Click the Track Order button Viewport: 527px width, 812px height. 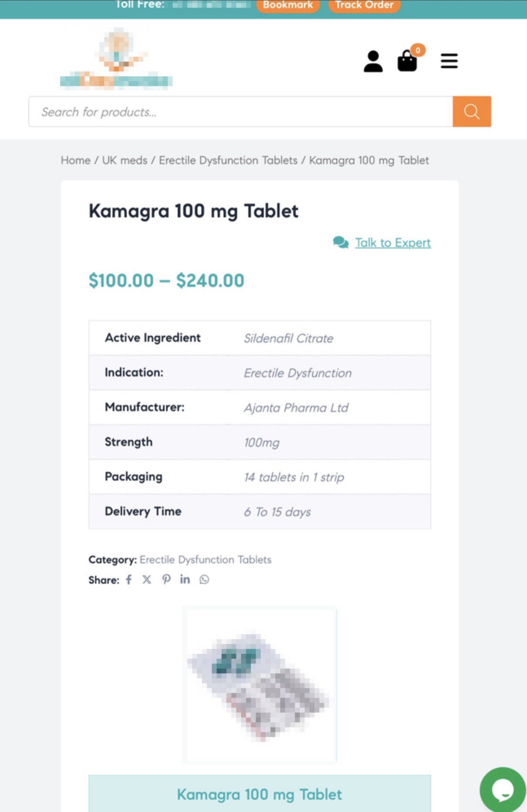(364, 5)
